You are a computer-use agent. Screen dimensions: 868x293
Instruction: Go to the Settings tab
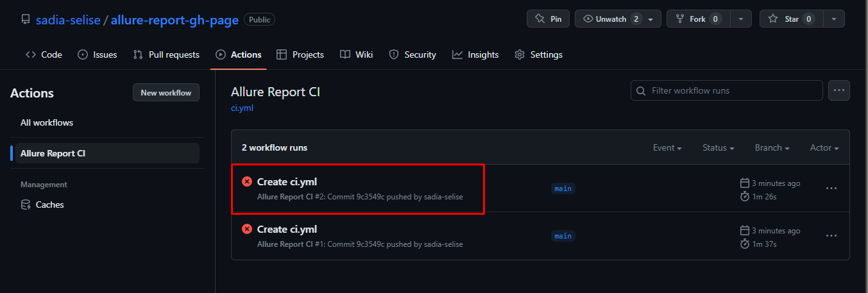click(x=539, y=54)
